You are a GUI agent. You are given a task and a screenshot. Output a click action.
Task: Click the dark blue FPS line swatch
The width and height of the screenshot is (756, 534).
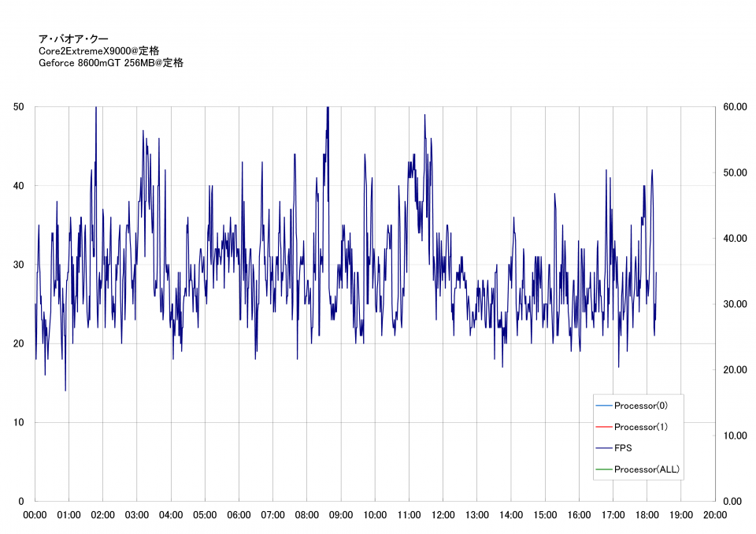click(x=604, y=448)
